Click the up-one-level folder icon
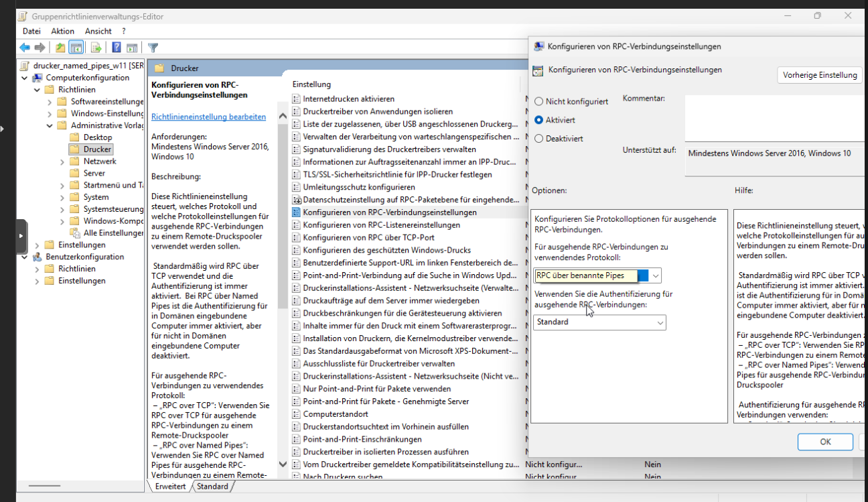Image resolution: width=868 pixels, height=502 pixels. tap(60, 48)
